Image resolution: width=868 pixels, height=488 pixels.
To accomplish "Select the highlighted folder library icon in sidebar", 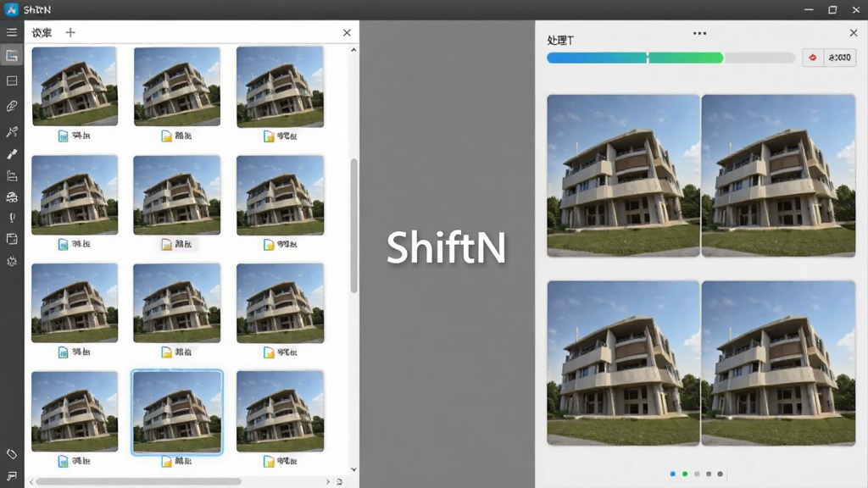I will pyautogui.click(x=12, y=55).
